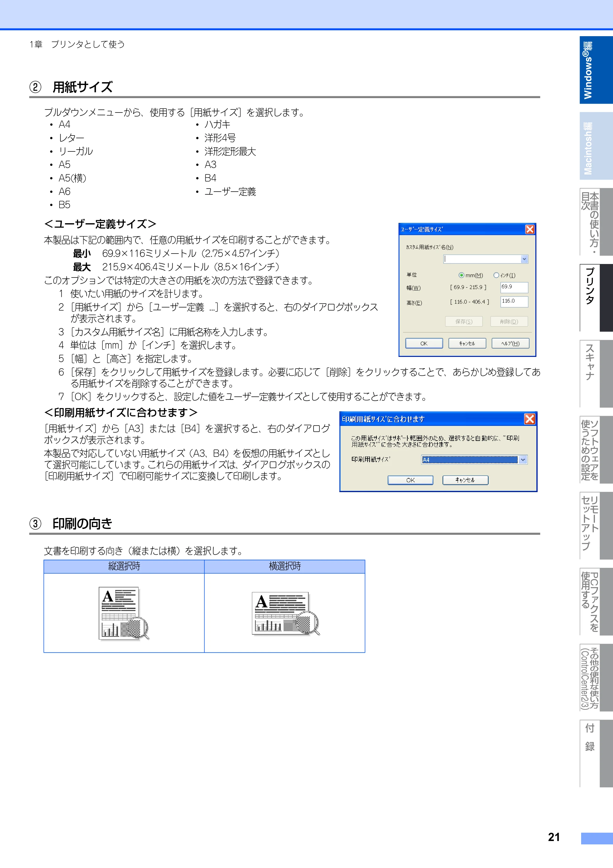
Task: Click 保存(S) in ユーザー定義サイズ dialog
Action: [x=464, y=321]
